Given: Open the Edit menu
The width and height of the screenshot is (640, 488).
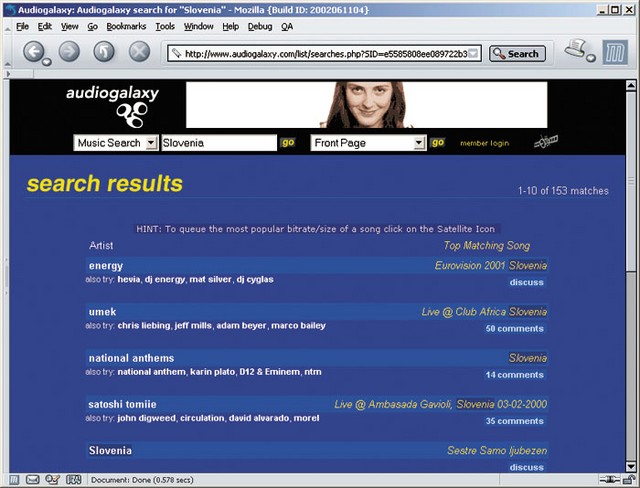Looking at the screenshot, I should click(44, 27).
